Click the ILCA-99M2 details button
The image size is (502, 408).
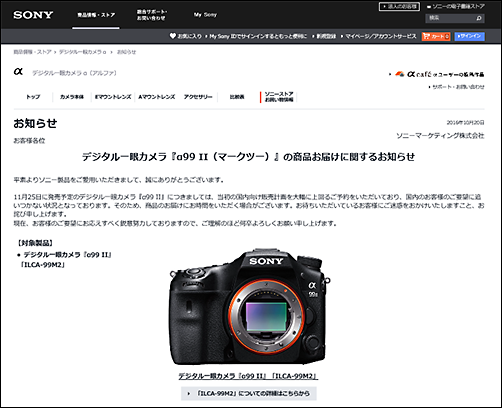click(249, 393)
